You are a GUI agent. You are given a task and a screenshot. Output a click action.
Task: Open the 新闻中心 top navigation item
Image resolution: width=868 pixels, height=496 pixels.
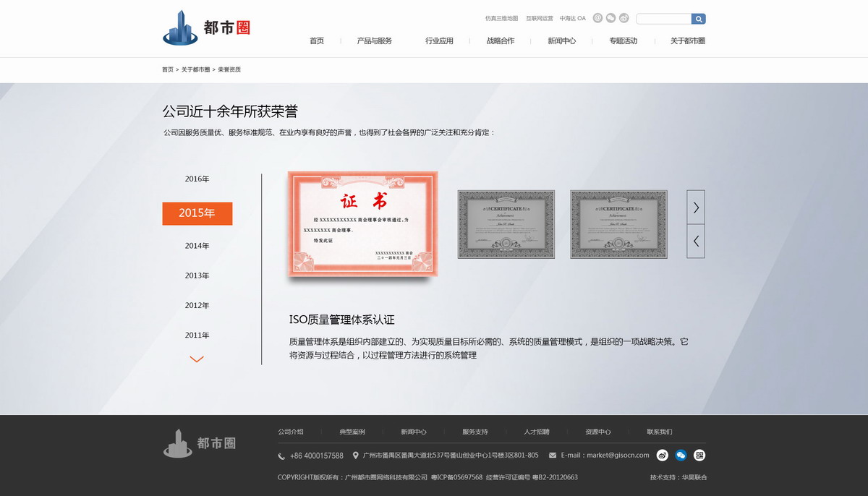tap(561, 41)
